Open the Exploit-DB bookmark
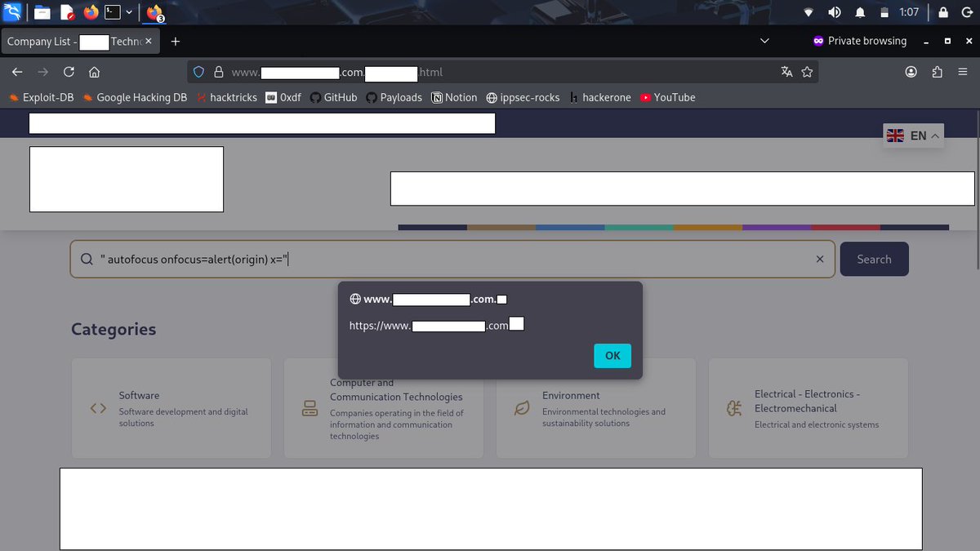980x551 pixels. pyautogui.click(x=41, y=97)
